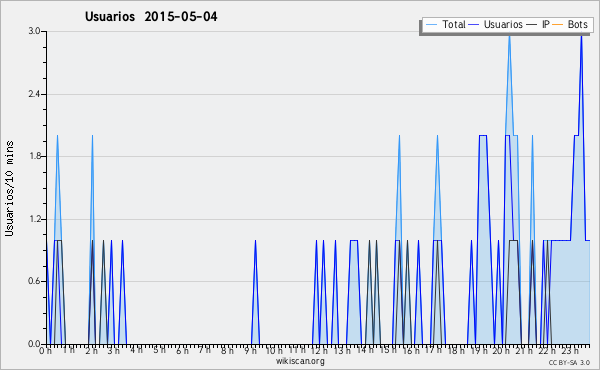Click the light blue Total legend line
The width and height of the screenshot is (600, 370).
point(431,25)
